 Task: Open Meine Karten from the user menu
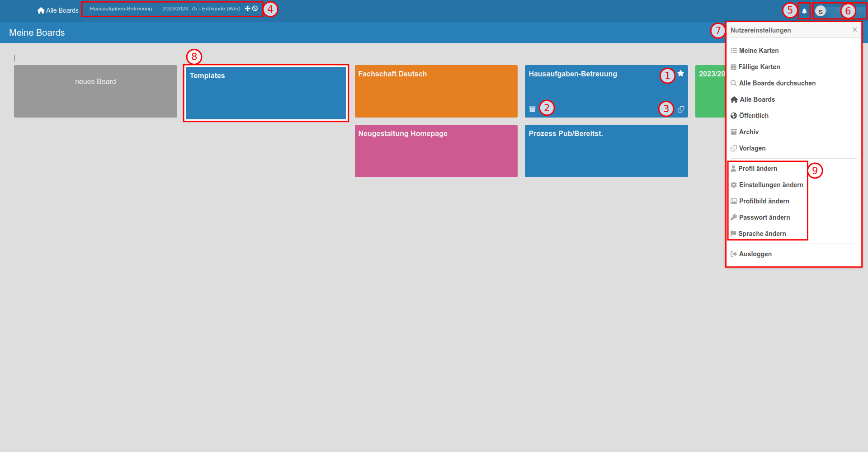pyautogui.click(x=759, y=51)
